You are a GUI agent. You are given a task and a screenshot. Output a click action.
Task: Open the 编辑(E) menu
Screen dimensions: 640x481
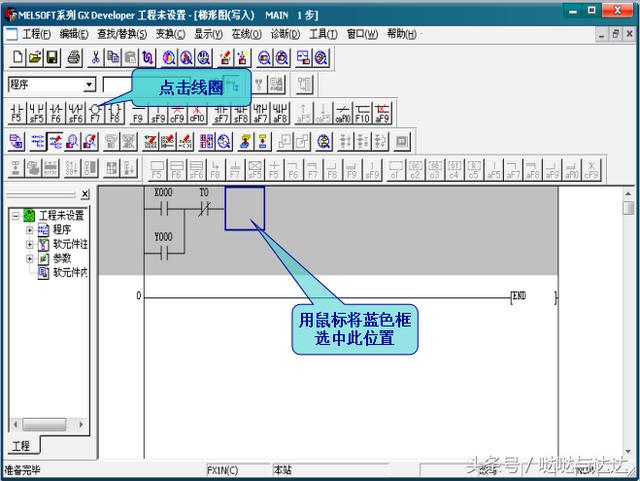(74, 34)
